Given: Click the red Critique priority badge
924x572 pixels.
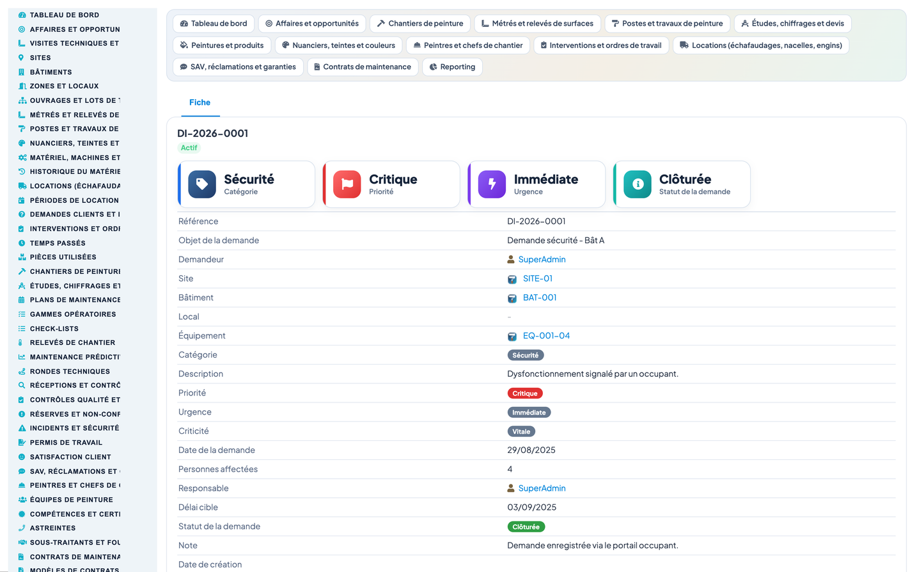Looking at the screenshot, I should pos(525,393).
